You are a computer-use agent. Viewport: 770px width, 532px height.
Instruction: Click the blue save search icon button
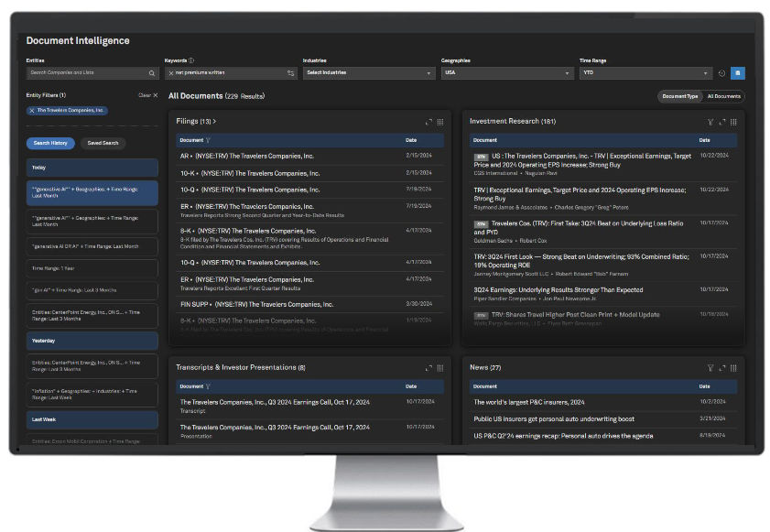tap(738, 73)
